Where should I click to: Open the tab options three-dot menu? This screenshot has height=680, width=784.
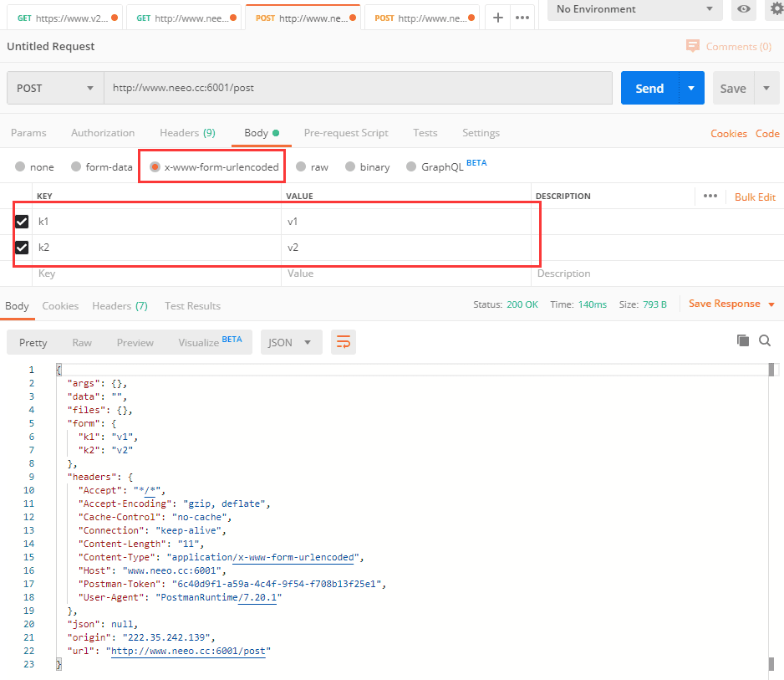click(x=522, y=18)
